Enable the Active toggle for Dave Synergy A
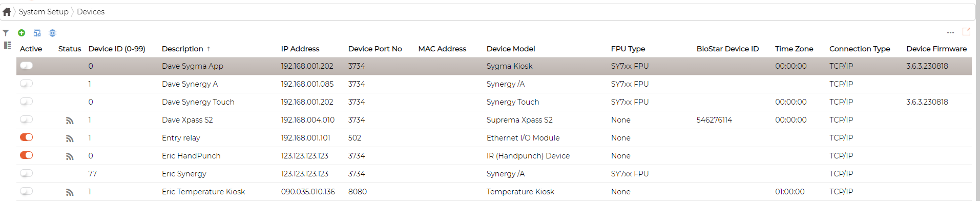 click(x=26, y=84)
